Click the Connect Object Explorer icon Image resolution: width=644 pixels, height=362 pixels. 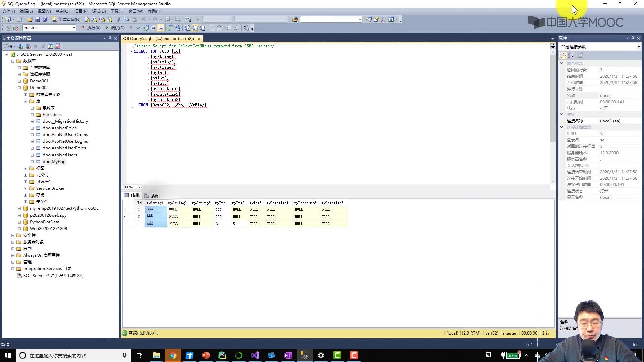click(21, 46)
